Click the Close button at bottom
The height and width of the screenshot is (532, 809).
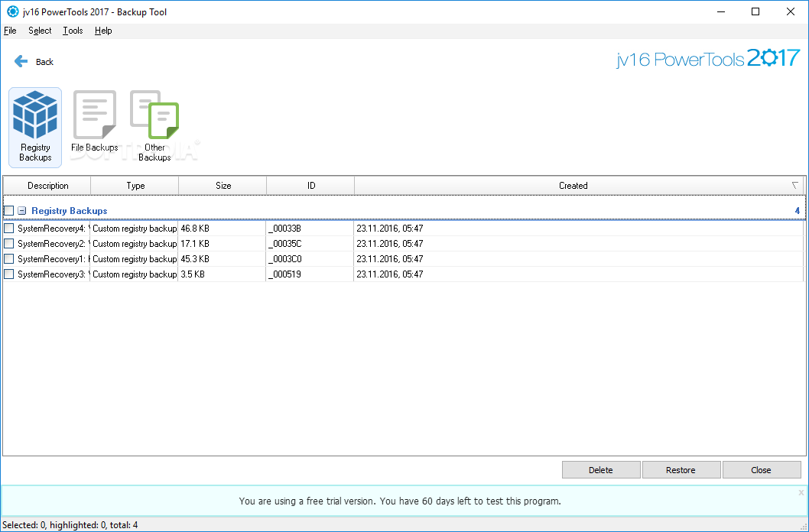pos(762,469)
